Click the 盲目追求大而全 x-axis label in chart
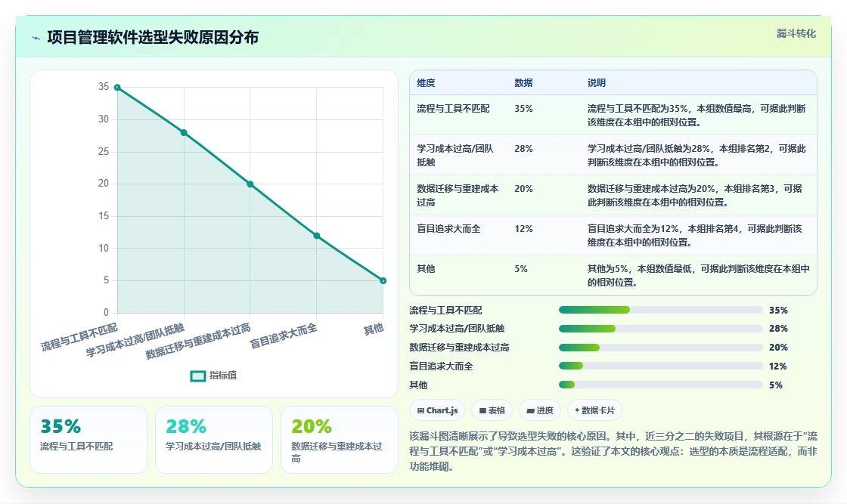The image size is (847, 504). (x=283, y=336)
